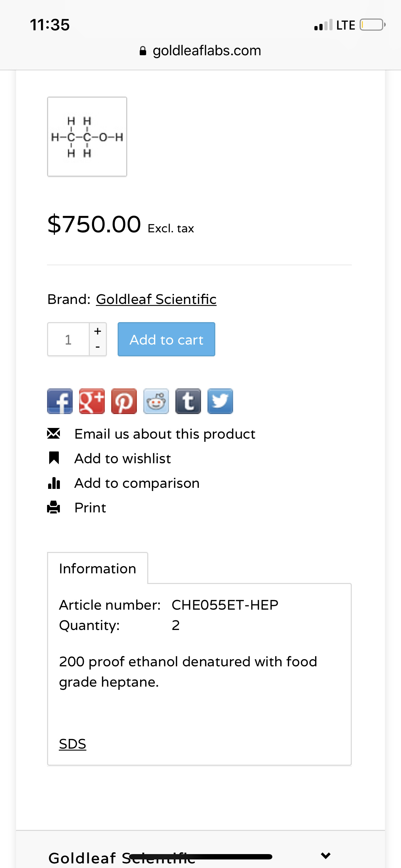Select the Information tab
This screenshot has height=868, width=401.
pyautogui.click(x=98, y=569)
